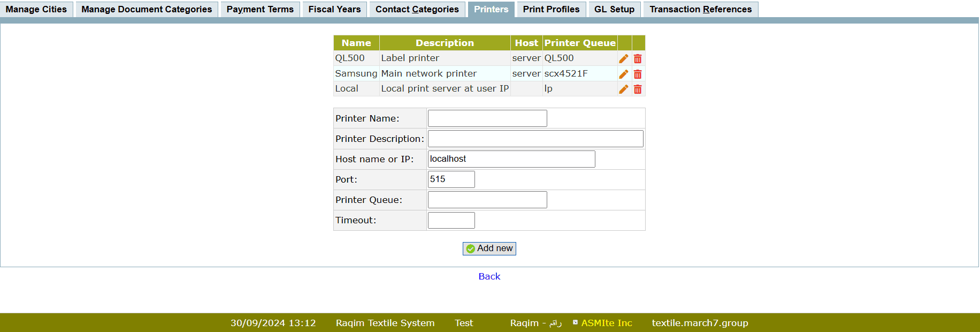Edit the Local printer entry
Screen dimensions: 980x332
[624, 89]
